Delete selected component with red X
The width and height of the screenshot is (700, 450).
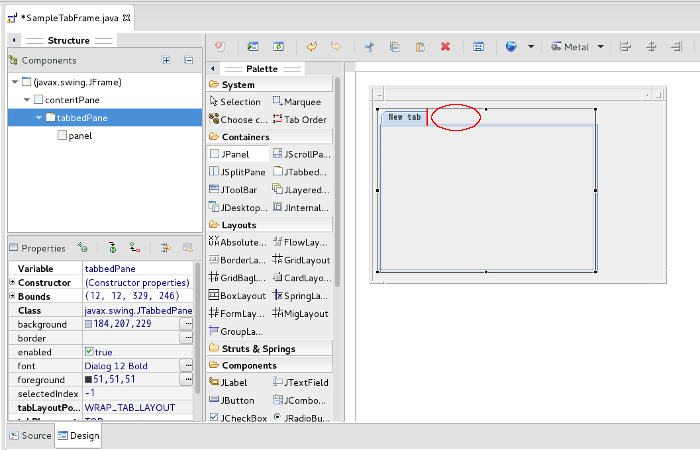pos(445,46)
